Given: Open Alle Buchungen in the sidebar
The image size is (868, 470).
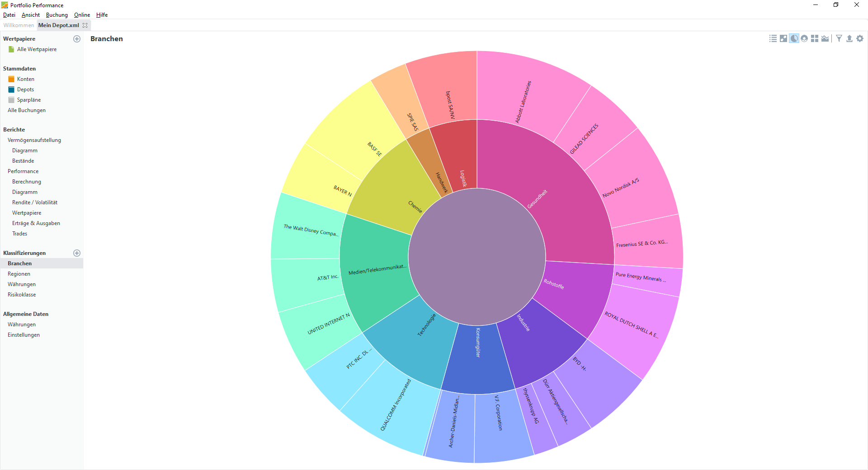Looking at the screenshot, I should coord(27,110).
